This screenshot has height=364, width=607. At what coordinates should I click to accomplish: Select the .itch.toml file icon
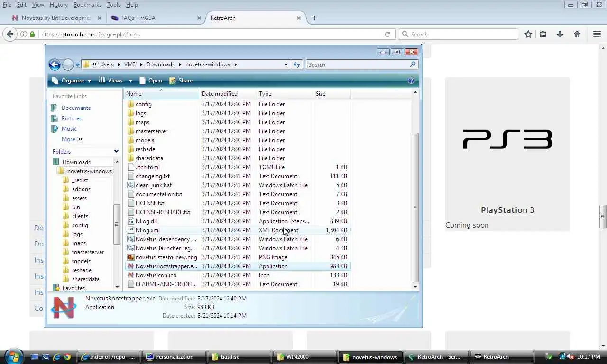click(131, 167)
